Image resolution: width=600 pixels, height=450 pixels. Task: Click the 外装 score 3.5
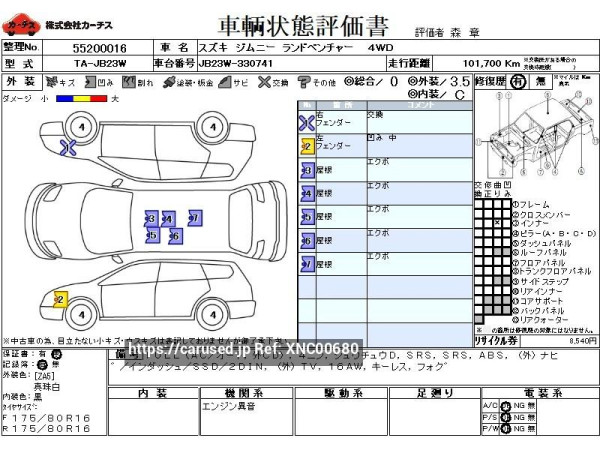click(460, 82)
